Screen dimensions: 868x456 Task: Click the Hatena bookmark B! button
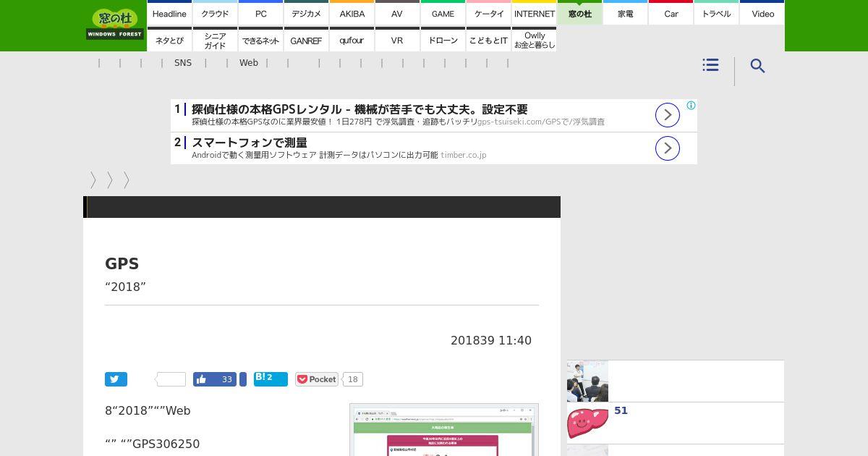pyautogui.click(x=271, y=379)
